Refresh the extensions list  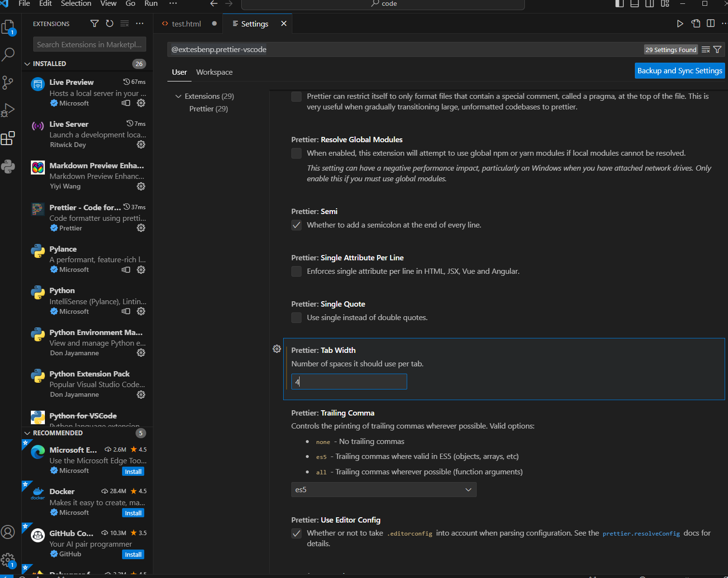coord(110,24)
